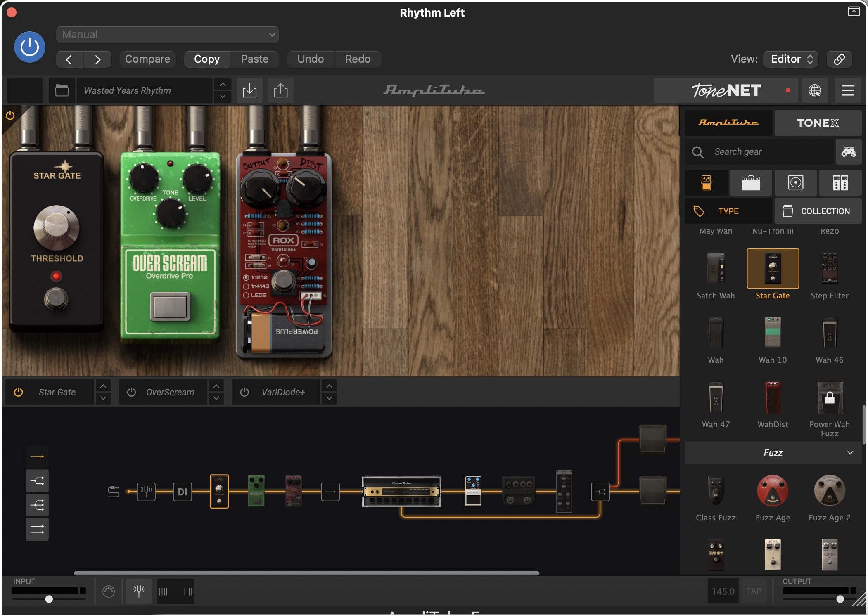
Task: Select the bottom parallel routing icon
Action: (x=37, y=529)
